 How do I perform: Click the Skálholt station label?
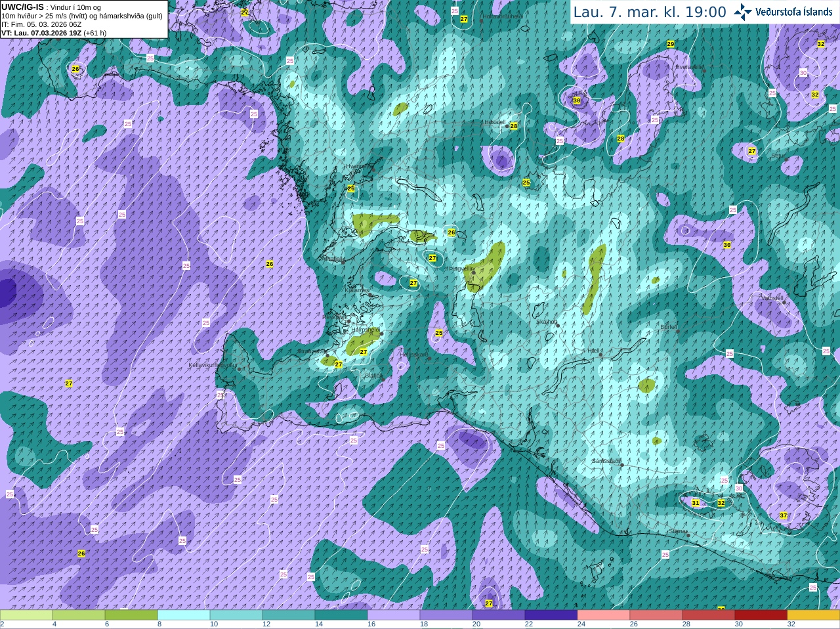pos(547,322)
